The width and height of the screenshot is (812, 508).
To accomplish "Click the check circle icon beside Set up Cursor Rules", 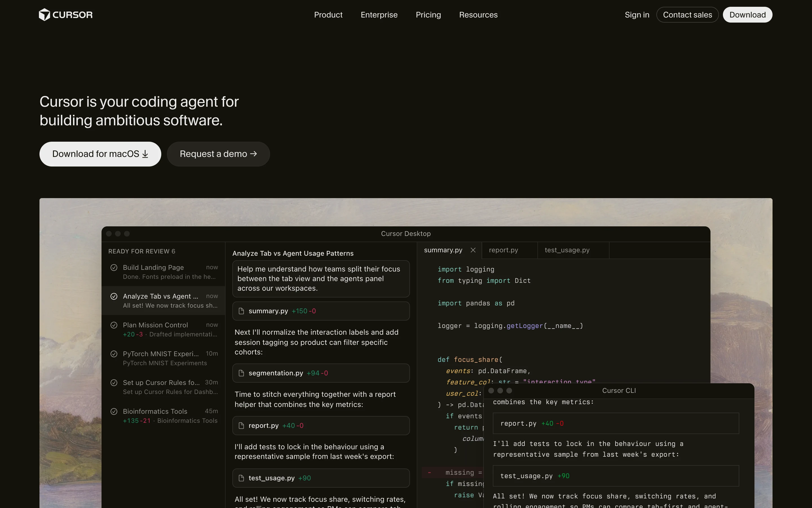I will [x=114, y=383].
